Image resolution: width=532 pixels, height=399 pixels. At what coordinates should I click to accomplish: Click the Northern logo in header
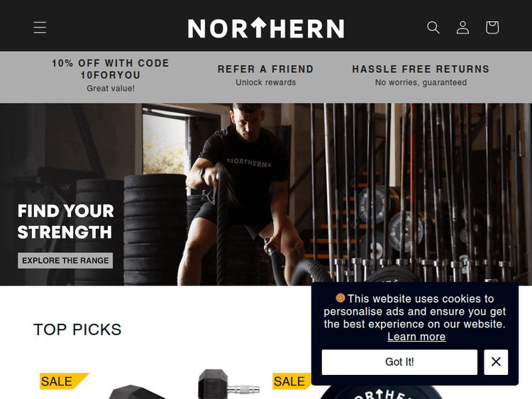coord(266,28)
